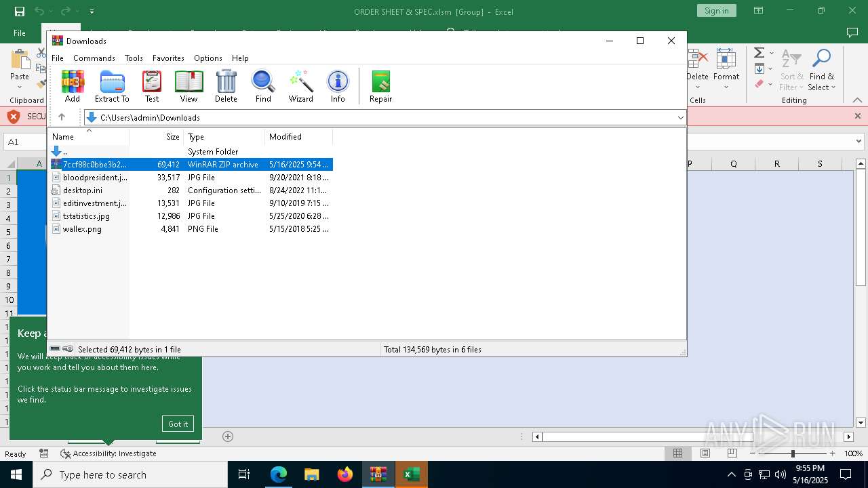Screen dimensions: 868x488
Task: Click Sign in button in Excel
Action: point(716,11)
